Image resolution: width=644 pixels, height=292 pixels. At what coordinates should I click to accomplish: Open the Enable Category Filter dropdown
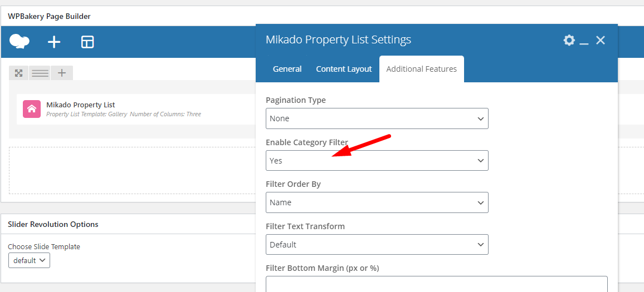(x=377, y=160)
